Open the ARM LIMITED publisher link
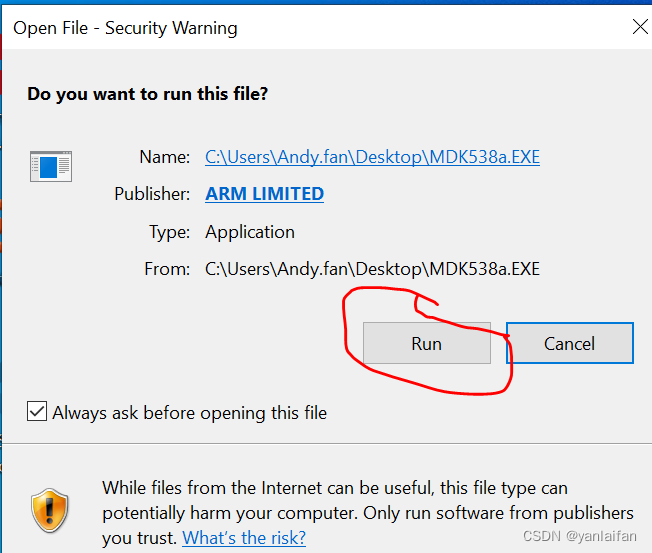The height and width of the screenshot is (553, 652). tap(264, 194)
